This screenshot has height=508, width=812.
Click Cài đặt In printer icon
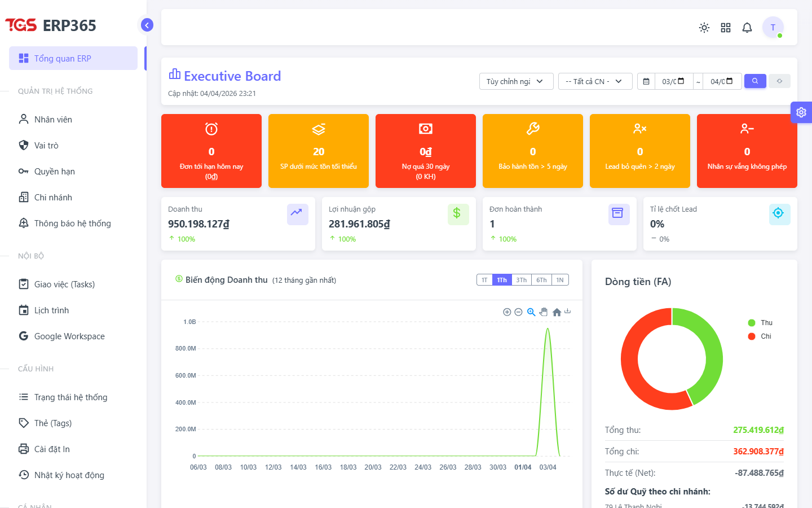point(24,449)
